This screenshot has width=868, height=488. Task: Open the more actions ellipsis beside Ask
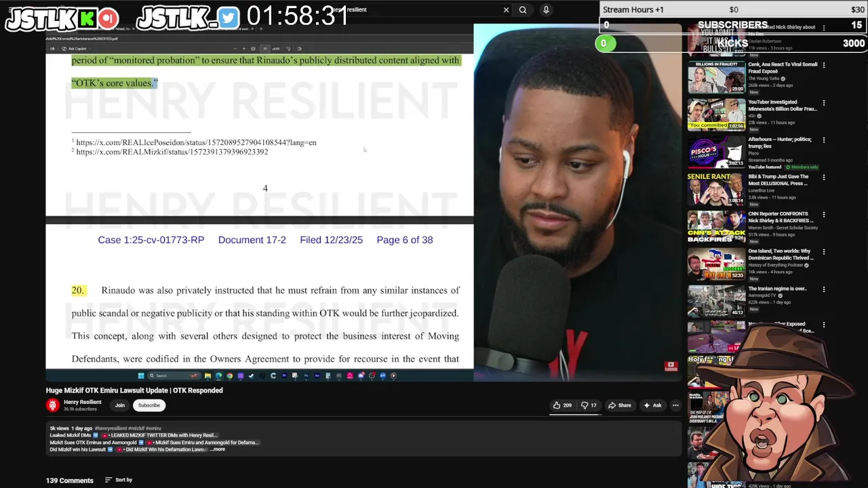click(x=675, y=405)
